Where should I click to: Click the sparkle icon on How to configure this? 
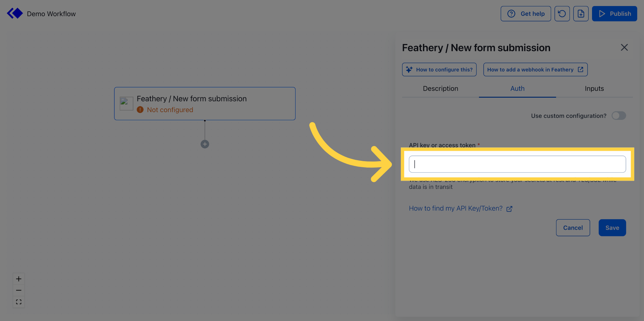point(409,69)
